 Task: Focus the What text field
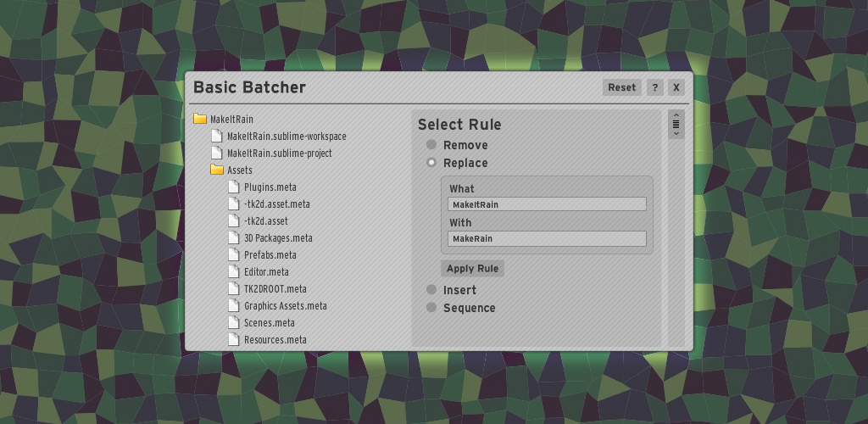pos(547,204)
